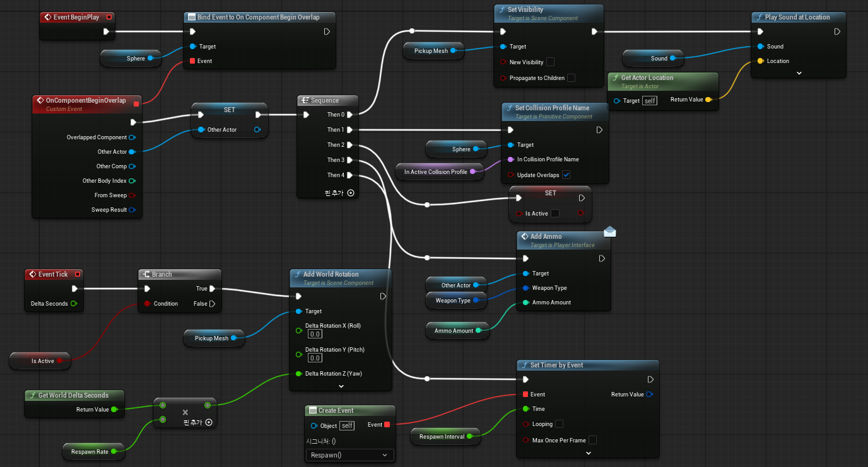
Task: Select the Pickup Mesh variable near Set Visibility
Action: click(x=435, y=51)
